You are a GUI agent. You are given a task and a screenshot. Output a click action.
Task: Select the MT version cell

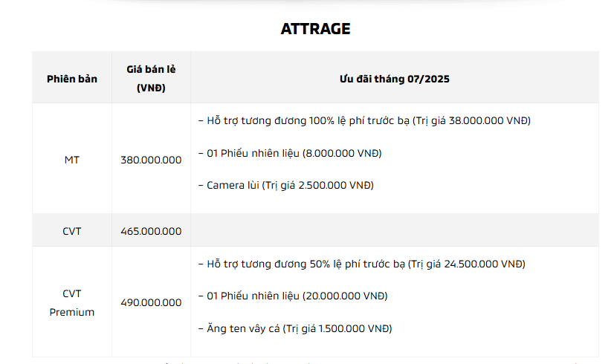[x=72, y=160]
